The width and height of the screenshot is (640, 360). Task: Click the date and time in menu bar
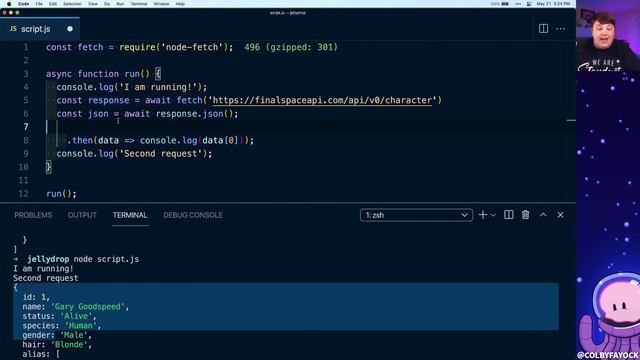(x=553, y=4)
